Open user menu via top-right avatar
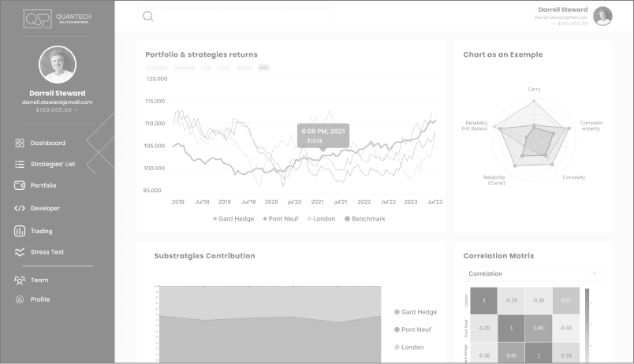This screenshot has width=634, height=364. pos(602,16)
